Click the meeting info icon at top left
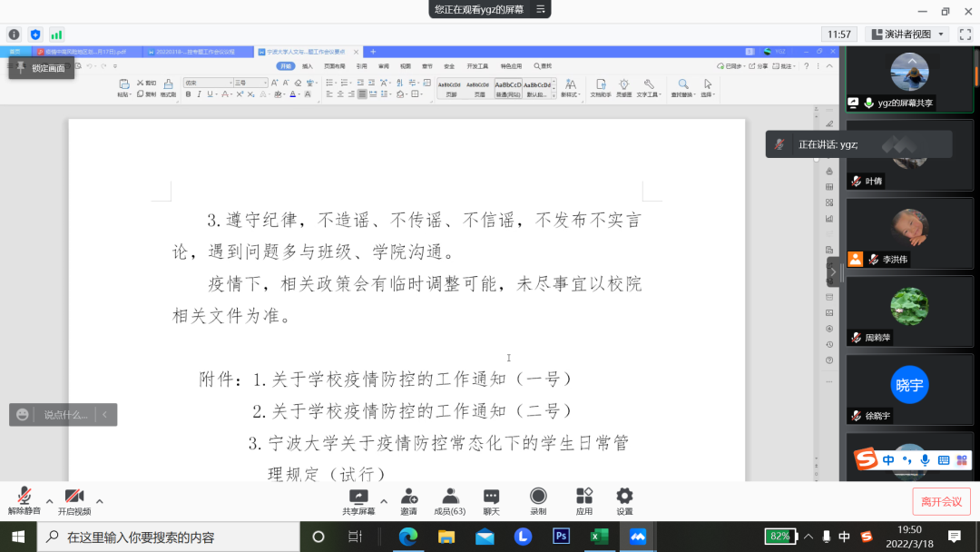Image resolution: width=980 pixels, height=552 pixels. point(14,34)
